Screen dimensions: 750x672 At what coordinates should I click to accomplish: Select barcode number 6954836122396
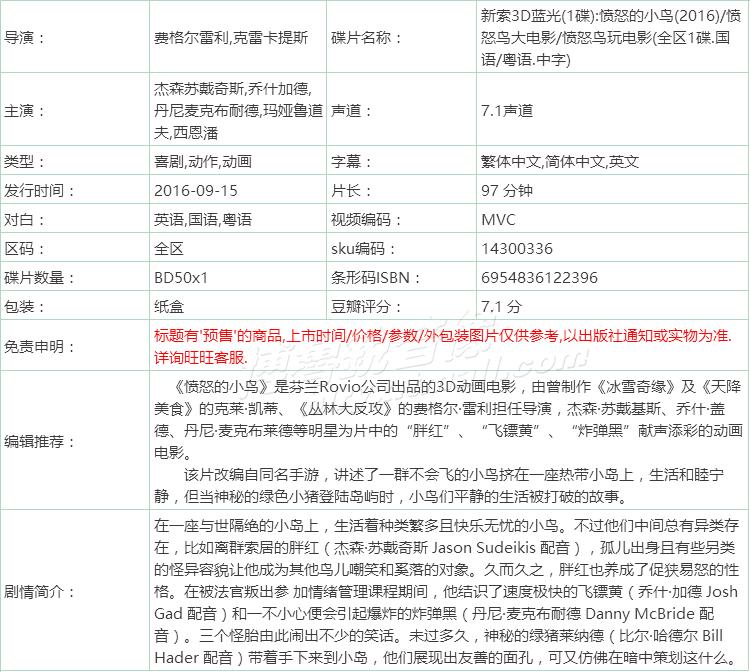click(540, 278)
